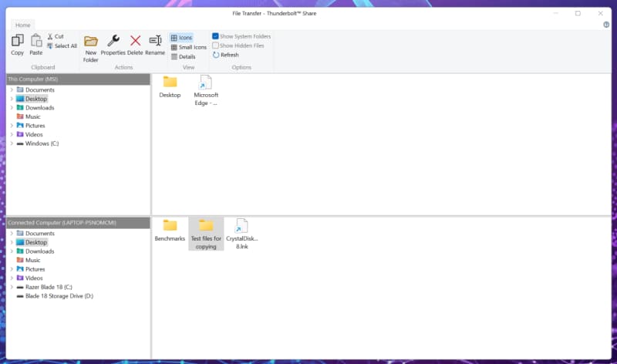Expand Razer Blade 18 (C:) drive
617x364 pixels.
(12, 287)
